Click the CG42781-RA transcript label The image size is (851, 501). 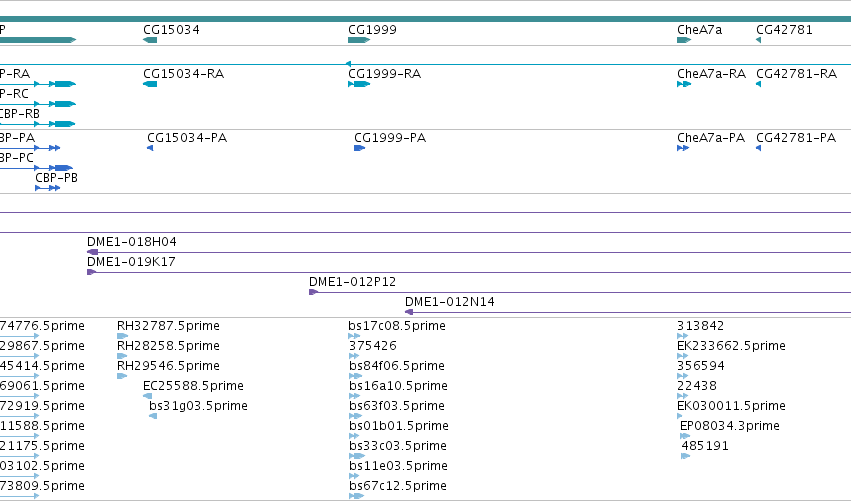[796, 74]
